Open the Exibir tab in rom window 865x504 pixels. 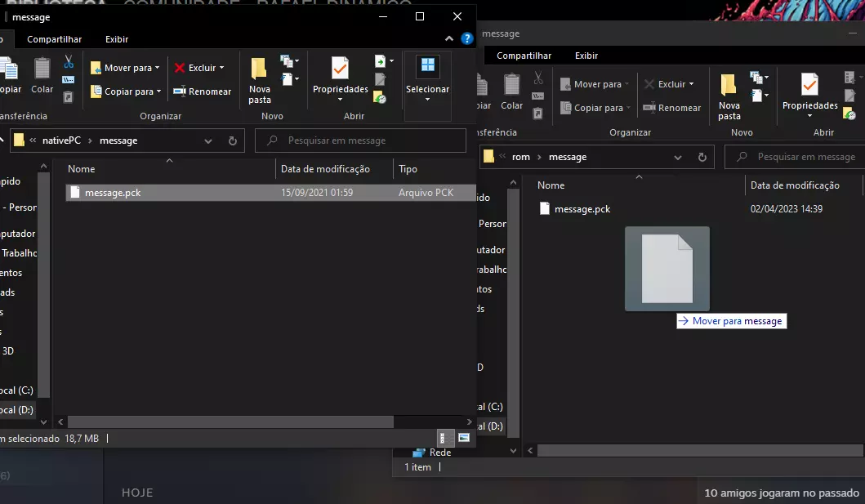pyautogui.click(x=586, y=56)
